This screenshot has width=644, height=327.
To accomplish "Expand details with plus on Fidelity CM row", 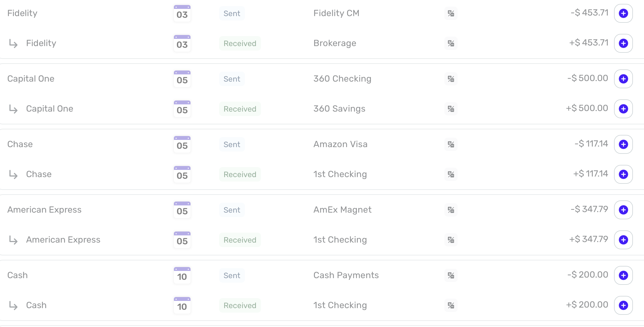I will [623, 13].
